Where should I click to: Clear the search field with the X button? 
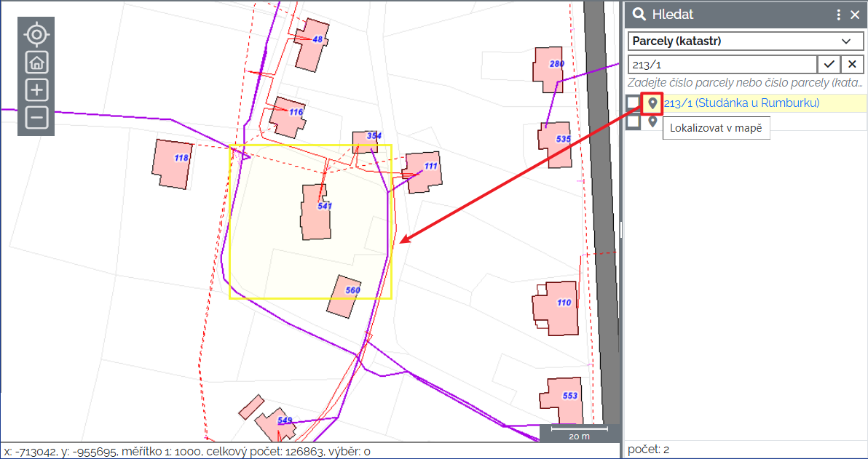point(851,63)
